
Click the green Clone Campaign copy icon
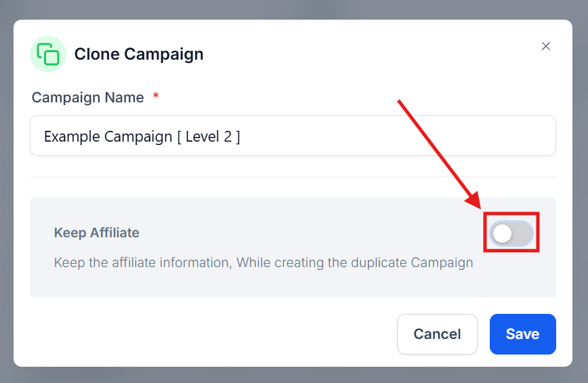tap(48, 54)
